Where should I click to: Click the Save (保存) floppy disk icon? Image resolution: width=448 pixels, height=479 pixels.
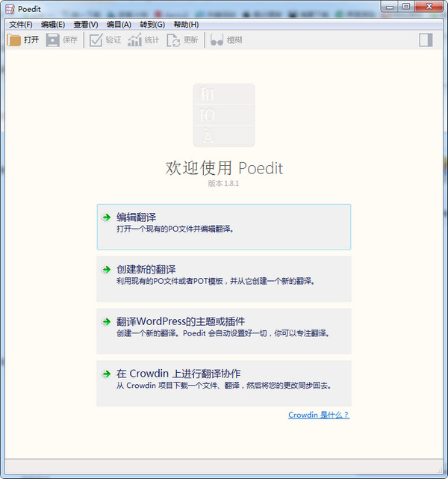(52, 40)
